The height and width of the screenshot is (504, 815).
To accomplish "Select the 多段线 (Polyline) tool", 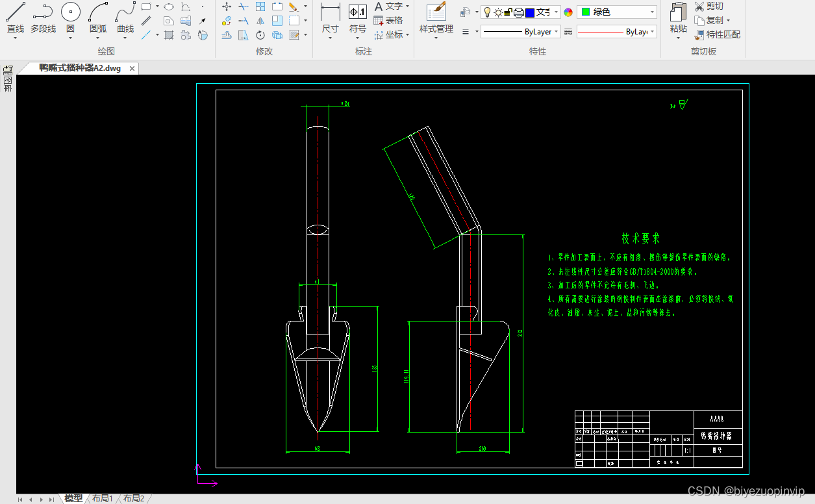I will coord(43,18).
